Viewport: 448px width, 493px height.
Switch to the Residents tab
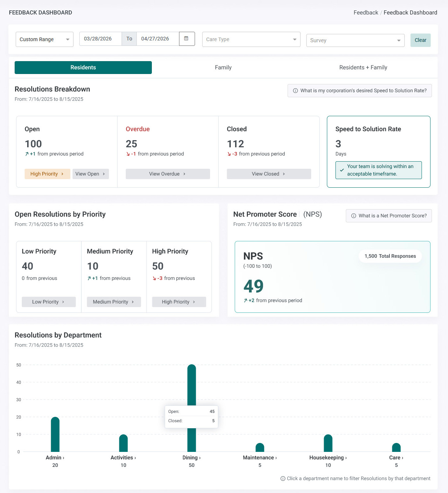tap(83, 68)
